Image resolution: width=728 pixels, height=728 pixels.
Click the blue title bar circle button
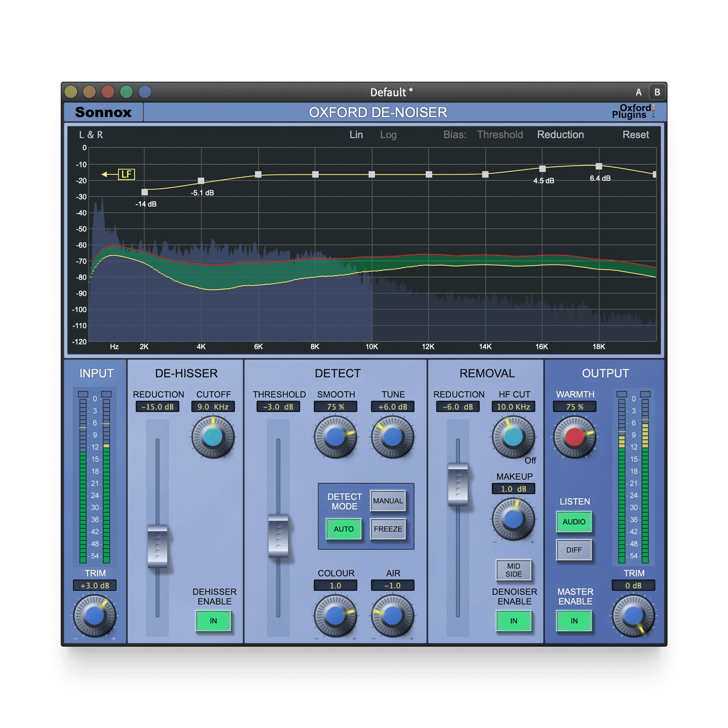coord(145,92)
